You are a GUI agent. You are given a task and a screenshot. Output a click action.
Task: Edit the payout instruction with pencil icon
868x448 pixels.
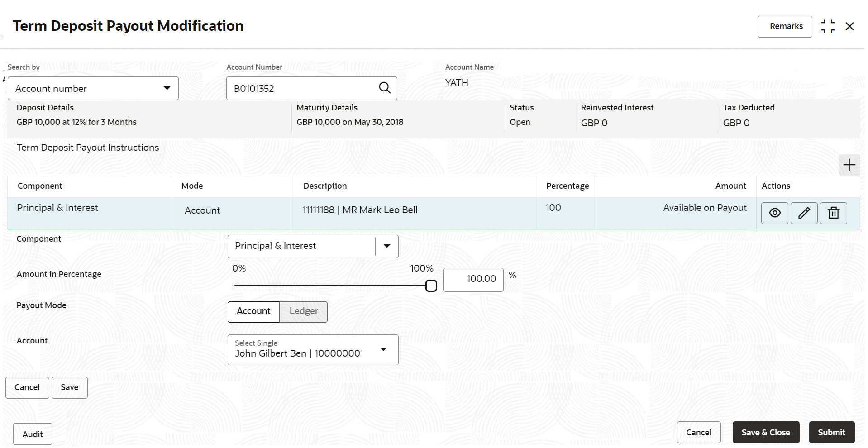click(804, 213)
